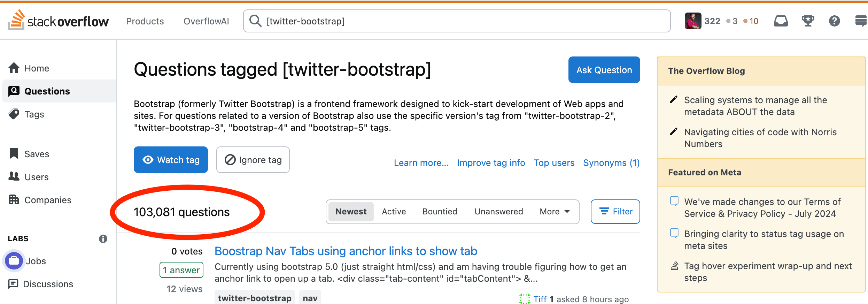The height and width of the screenshot is (304, 868).
Task: Open the Products menu
Action: (145, 21)
